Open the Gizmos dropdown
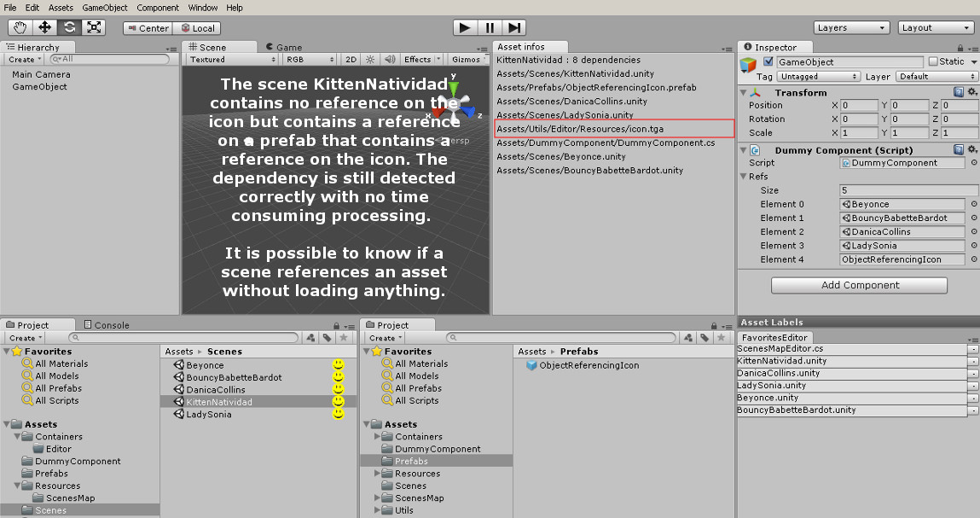 click(x=469, y=60)
